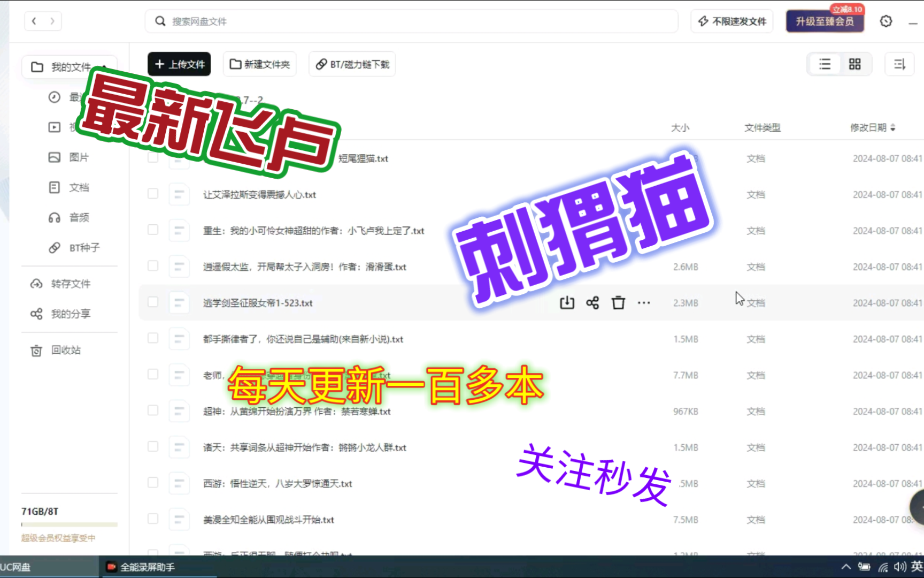The width and height of the screenshot is (924, 578).
Task: Click 升级至臻会员 upgrade button
Action: coord(825,21)
